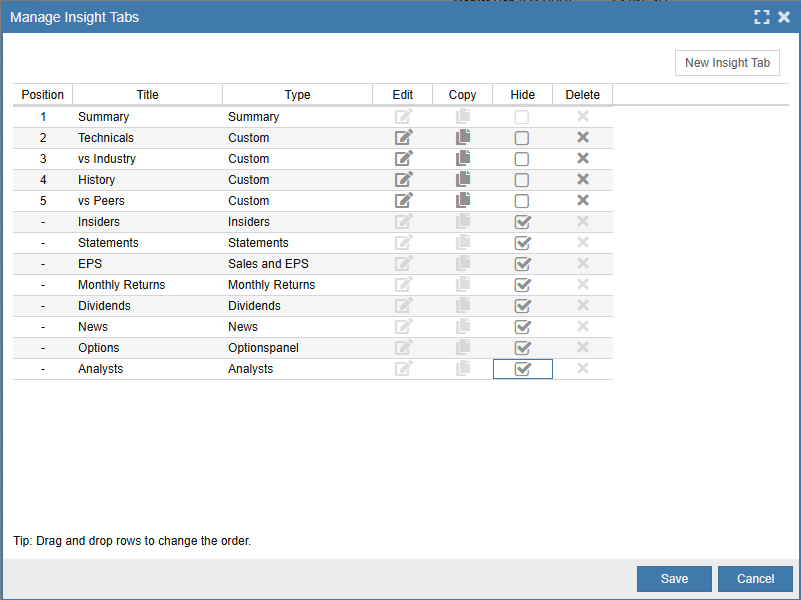Select the Summary title cell
This screenshot has width=801, height=600.
148,117
